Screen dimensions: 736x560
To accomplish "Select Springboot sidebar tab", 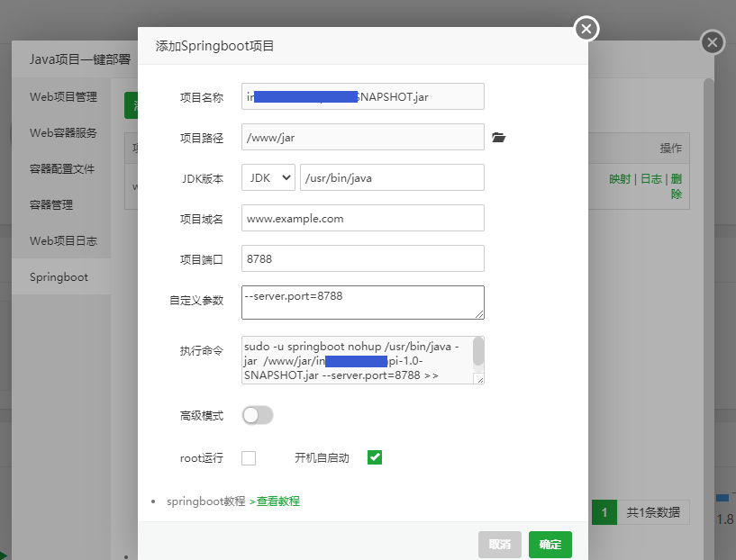I will coord(61,277).
